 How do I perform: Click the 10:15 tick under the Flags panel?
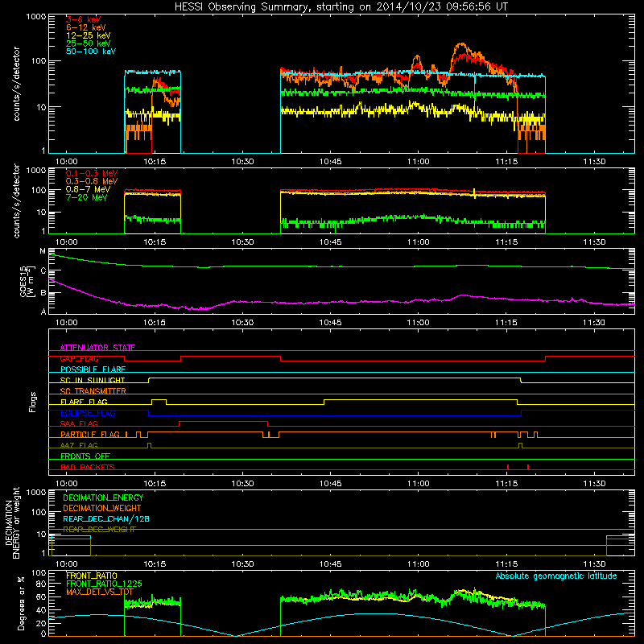pos(155,484)
